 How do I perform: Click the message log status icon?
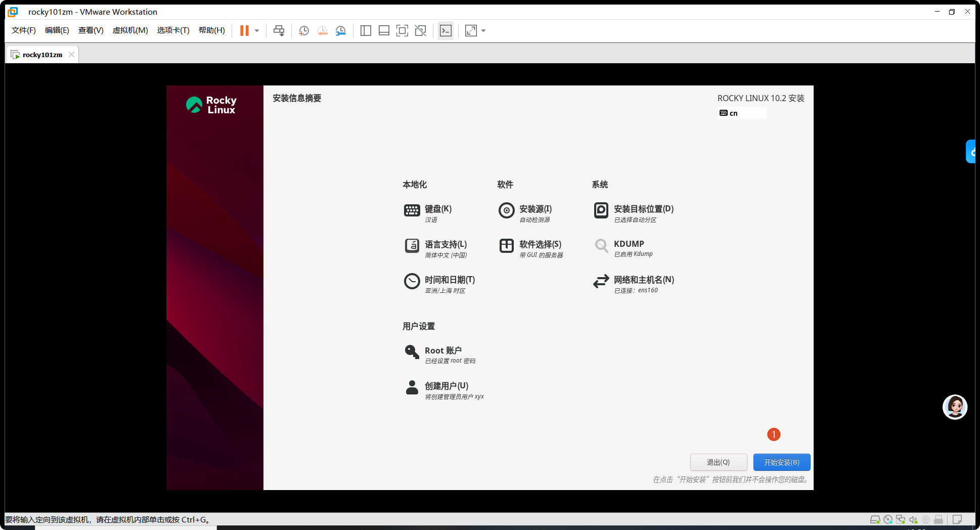click(957, 519)
